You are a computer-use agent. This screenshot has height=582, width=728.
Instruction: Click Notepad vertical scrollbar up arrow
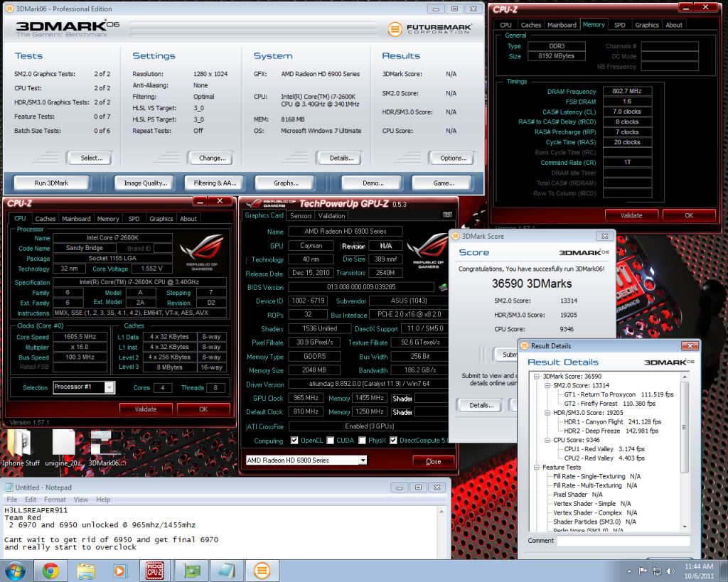(x=441, y=511)
